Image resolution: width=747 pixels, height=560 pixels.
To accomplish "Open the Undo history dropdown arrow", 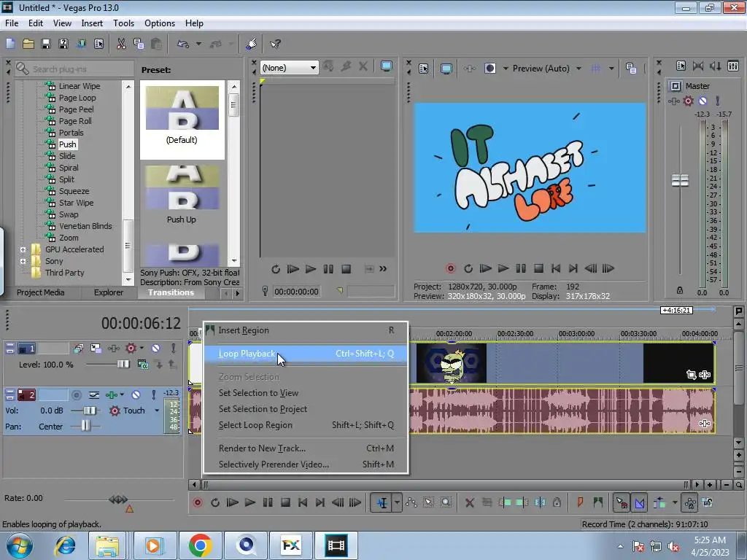I will 198,44.
